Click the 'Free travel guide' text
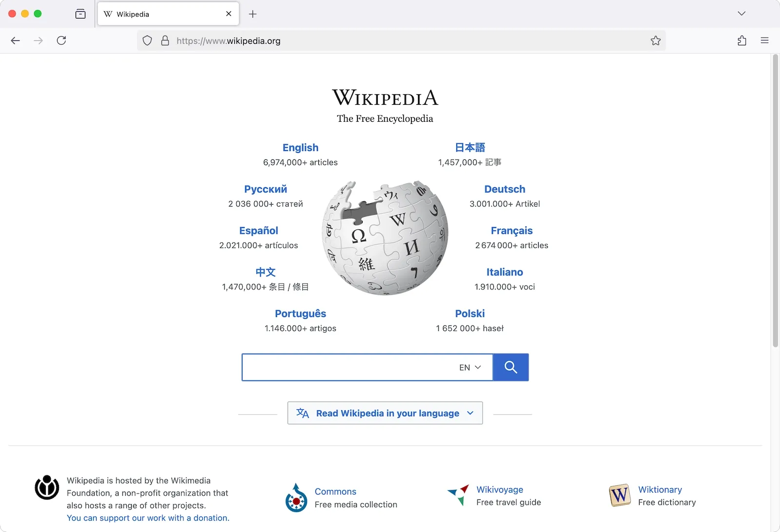Screen dimensions: 780x532 508,502
